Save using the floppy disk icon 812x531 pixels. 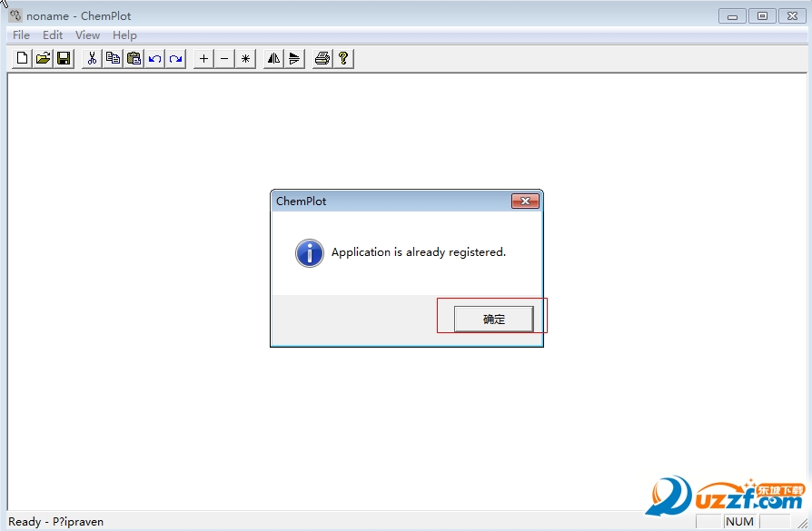[64, 59]
